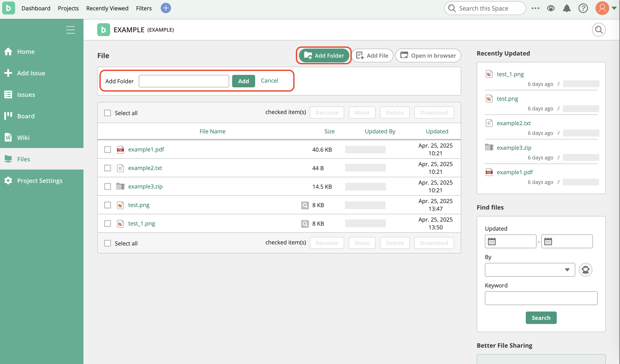Image resolution: width=620 pixels, height=364 pixels.
Task: Click Open in browser button
Action: pos(428,56)
